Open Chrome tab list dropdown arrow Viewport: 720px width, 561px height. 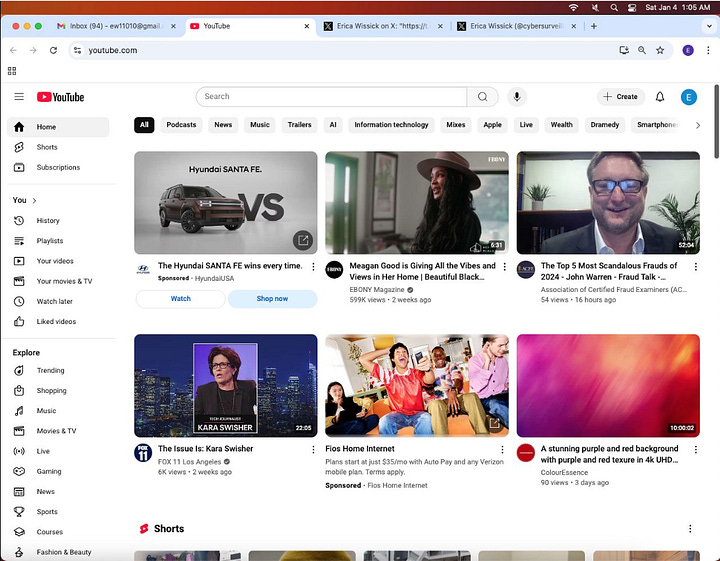point(709,26)
